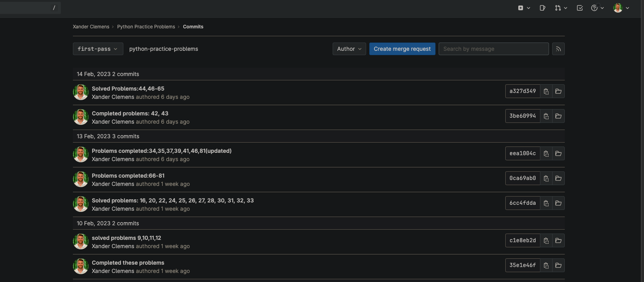
Task: Open commit "solved problems 9,10,11,12"
Action: pyautogui.click(x=127, y=238)
